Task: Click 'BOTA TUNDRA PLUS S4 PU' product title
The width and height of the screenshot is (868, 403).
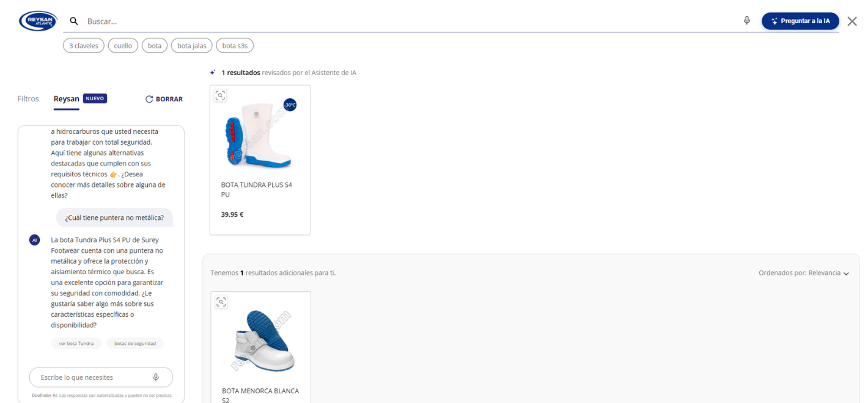Action: pos(257,189)
